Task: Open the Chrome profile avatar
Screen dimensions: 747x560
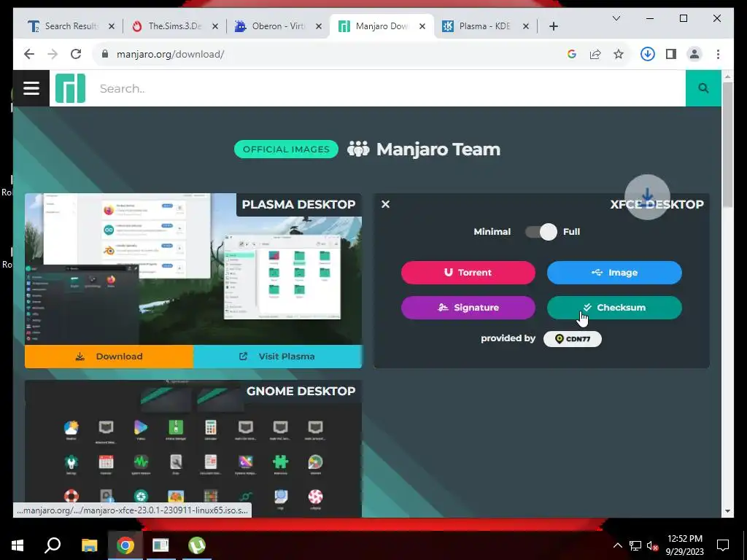Action: tap(694, 54)
